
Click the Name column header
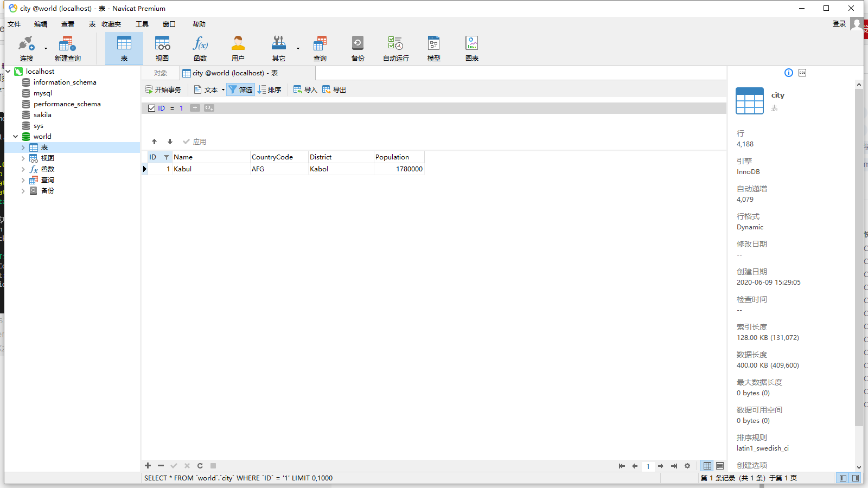[x=211, y=157]
